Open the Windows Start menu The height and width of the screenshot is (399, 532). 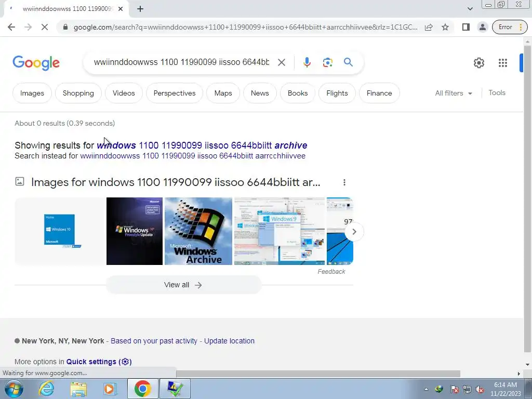[14, 389]
